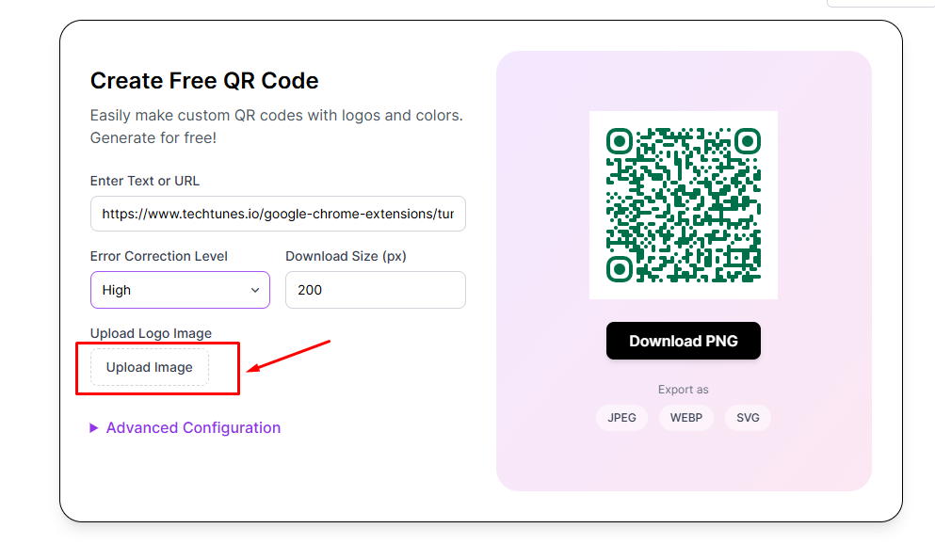Click the Upload Image button
Viewport: 935px width, 560px height.
pyautogui.click(x=150, y=368)
